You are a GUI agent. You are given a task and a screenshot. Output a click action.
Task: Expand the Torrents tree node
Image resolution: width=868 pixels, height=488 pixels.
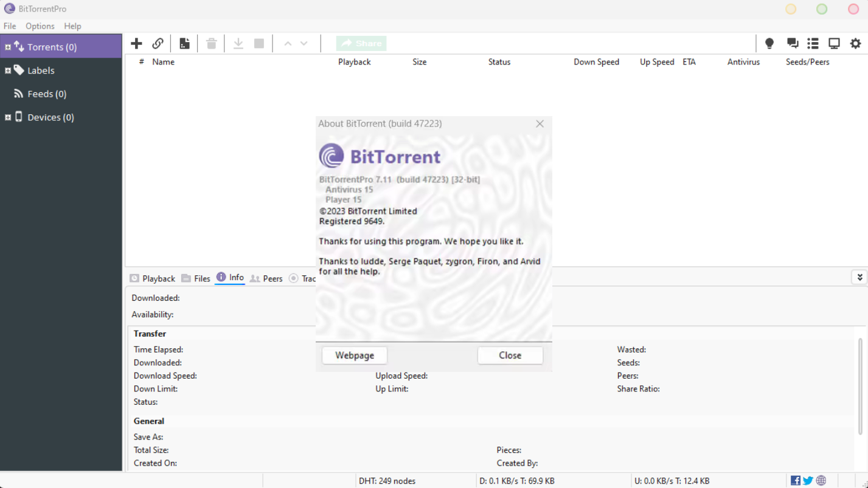(8, 47)
